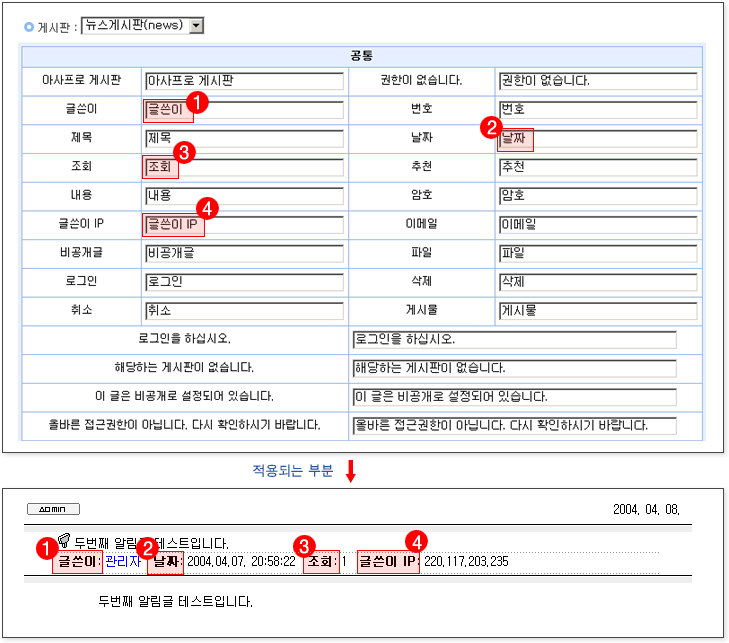This screenshot has width=729, height=643.
Task: Click the red down arrow beside 적용되는 부분
Action: [x=350, y=471]
